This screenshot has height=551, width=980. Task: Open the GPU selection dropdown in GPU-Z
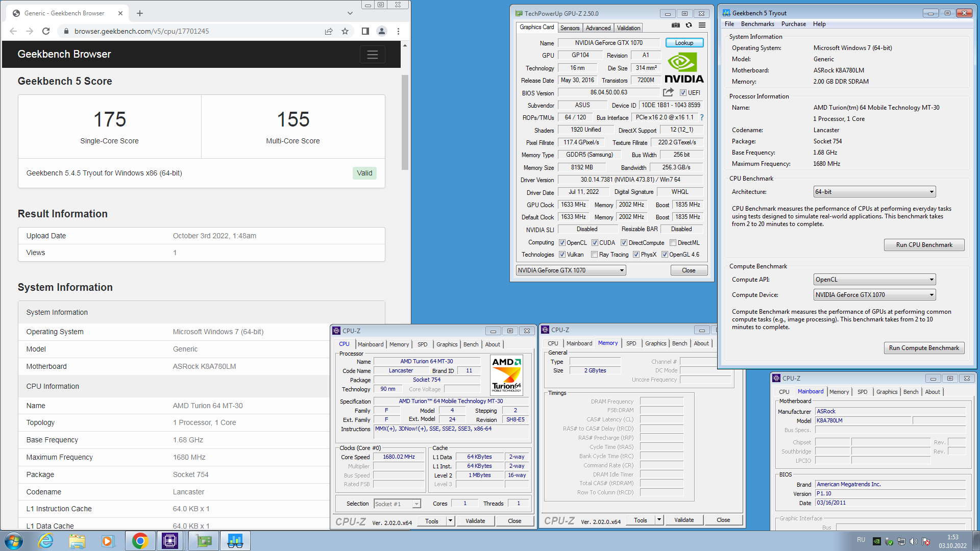coord(571,270)
